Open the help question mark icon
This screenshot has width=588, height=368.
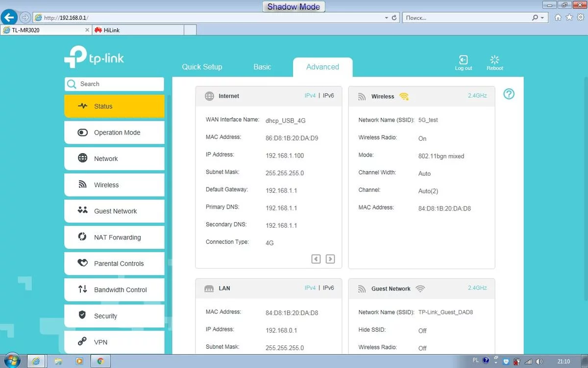tap(509, 94)
